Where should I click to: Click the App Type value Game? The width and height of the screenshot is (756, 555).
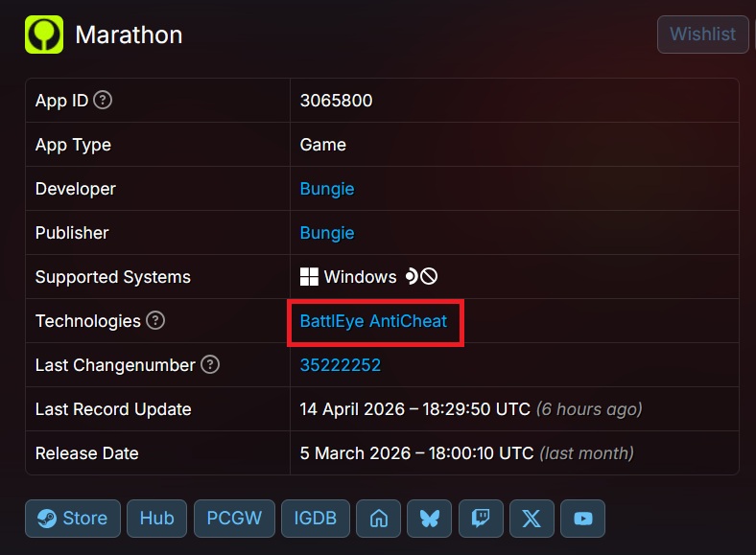tap(323, 145)
